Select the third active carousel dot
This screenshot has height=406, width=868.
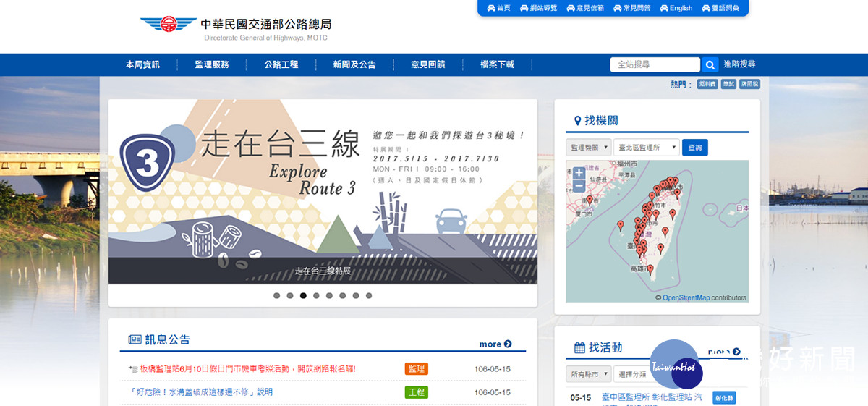[303, 295]
